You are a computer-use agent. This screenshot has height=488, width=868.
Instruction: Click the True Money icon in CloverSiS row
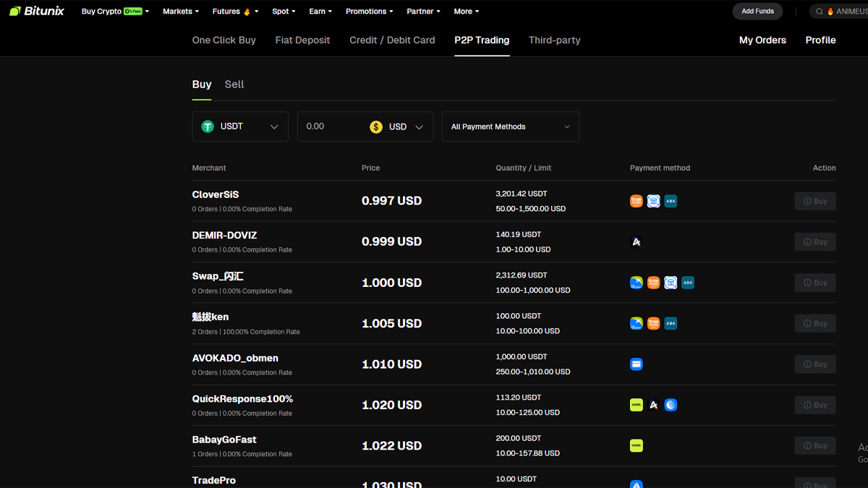coord(637,201)
